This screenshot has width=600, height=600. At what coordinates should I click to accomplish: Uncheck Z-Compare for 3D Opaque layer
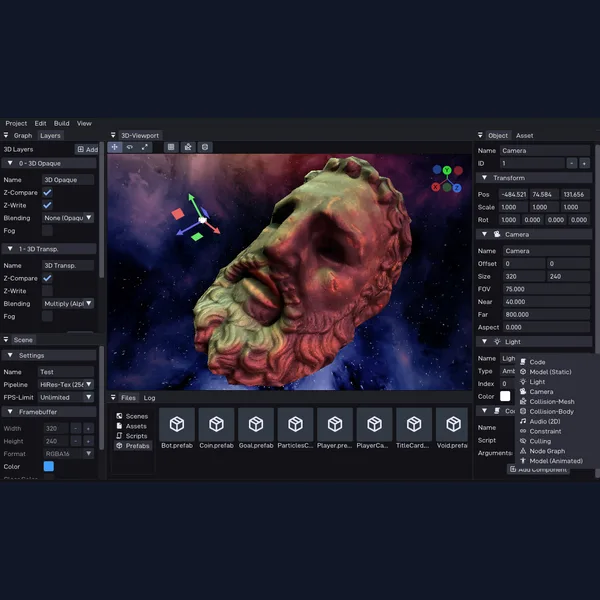pos(47,192)
